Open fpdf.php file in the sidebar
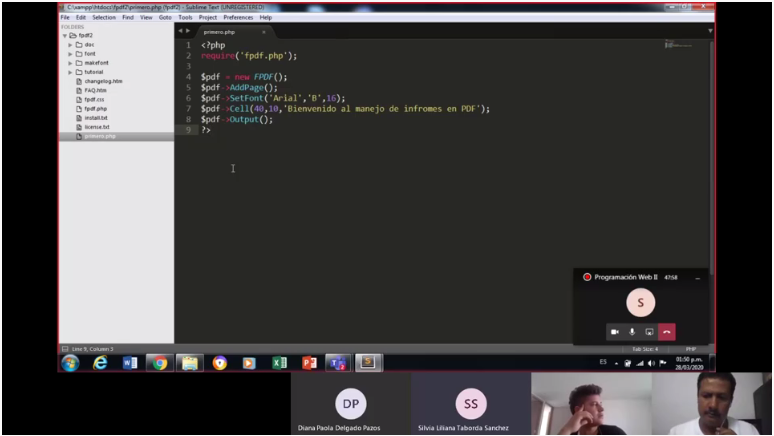 click(x=96, y=109)
